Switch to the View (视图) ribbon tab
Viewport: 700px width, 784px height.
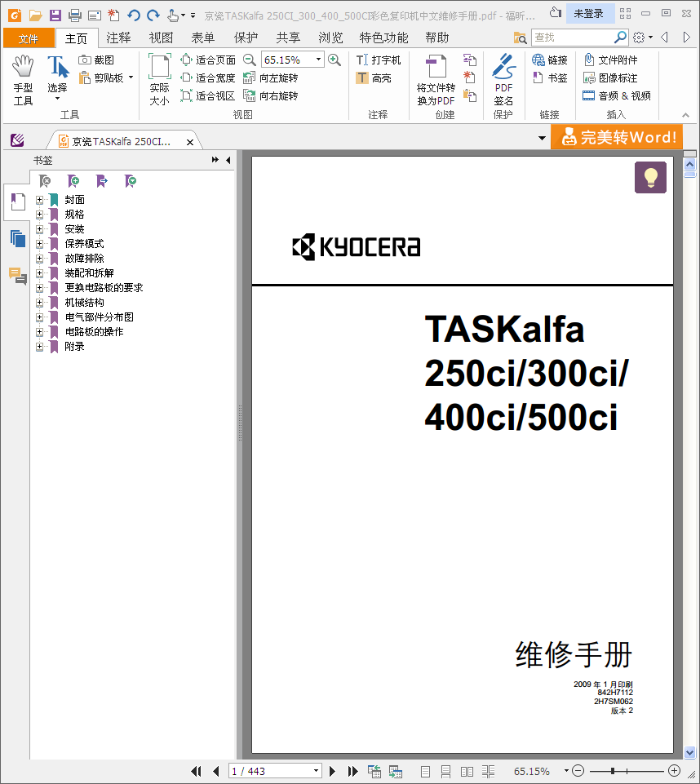click(161, 38)
